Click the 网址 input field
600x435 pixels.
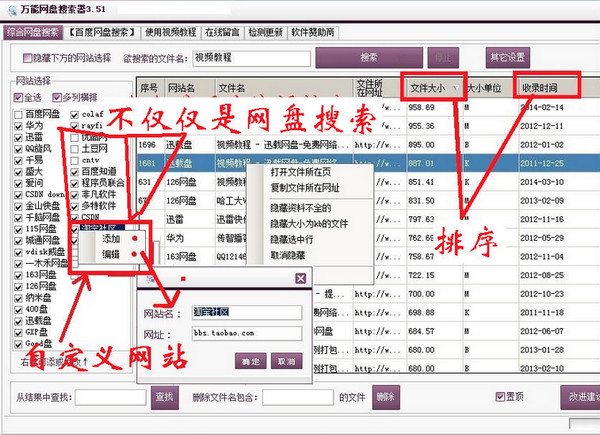(x=247, y=333)
